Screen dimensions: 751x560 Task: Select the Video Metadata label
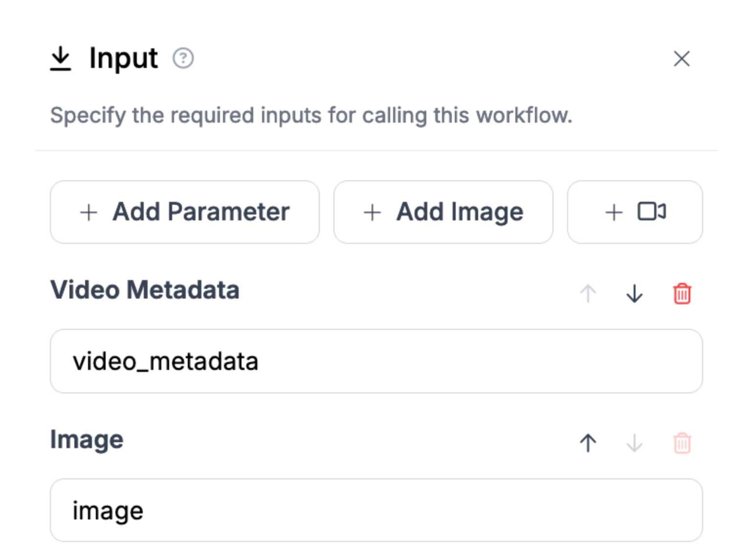pyautogui.click(x=145, y=290)
